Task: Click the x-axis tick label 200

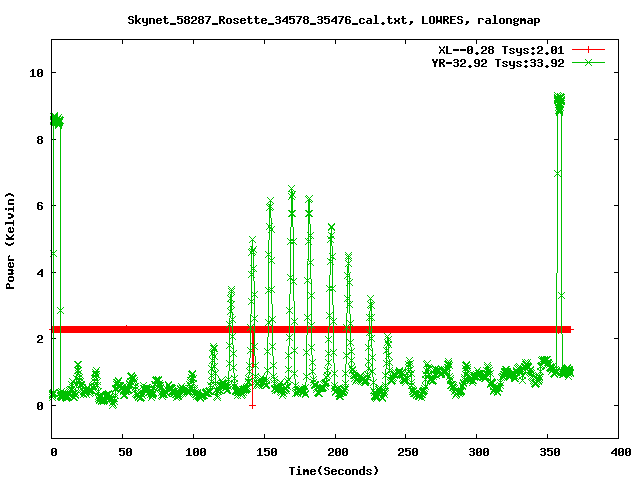Action: tap(338, 452)
